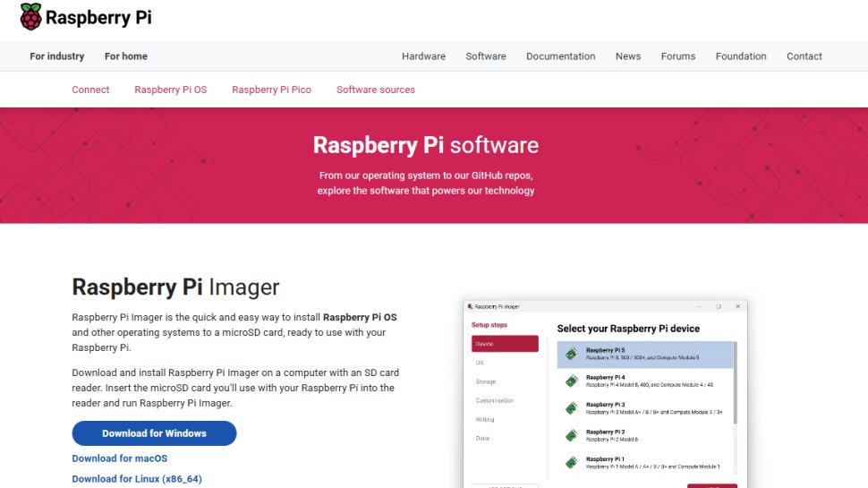The width and height of the screenshot is (868, 488).
Task: Open the For home section
Action: pyautogui.click(x=126, y=56)
